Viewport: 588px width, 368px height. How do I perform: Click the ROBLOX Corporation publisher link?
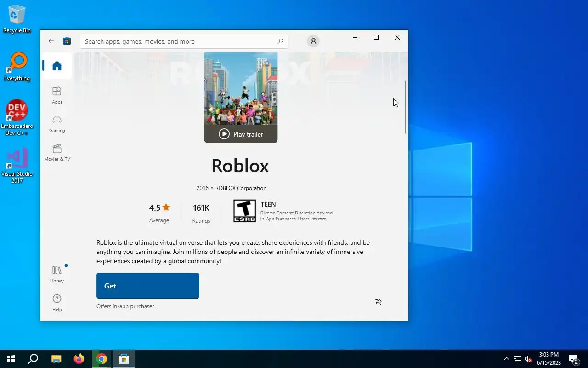pyautogui.click(x=241, y=188)
